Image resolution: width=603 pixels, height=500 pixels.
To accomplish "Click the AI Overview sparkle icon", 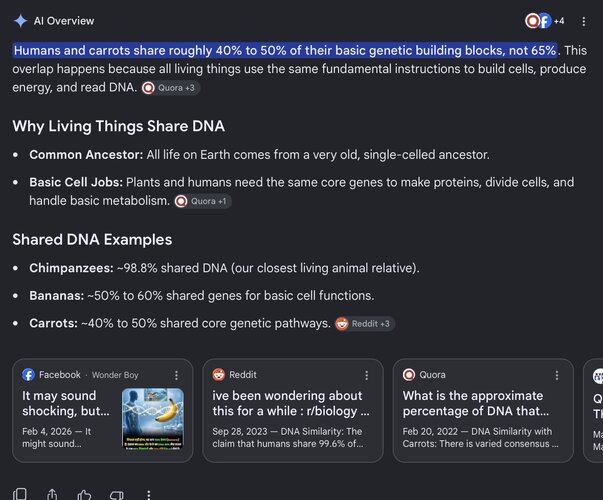I will (20, 21).
